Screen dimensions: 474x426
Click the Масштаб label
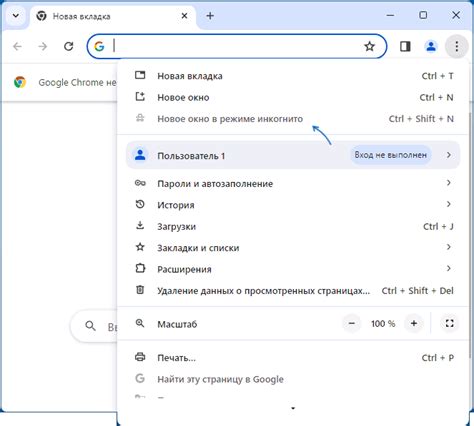[x=177, y=324]
